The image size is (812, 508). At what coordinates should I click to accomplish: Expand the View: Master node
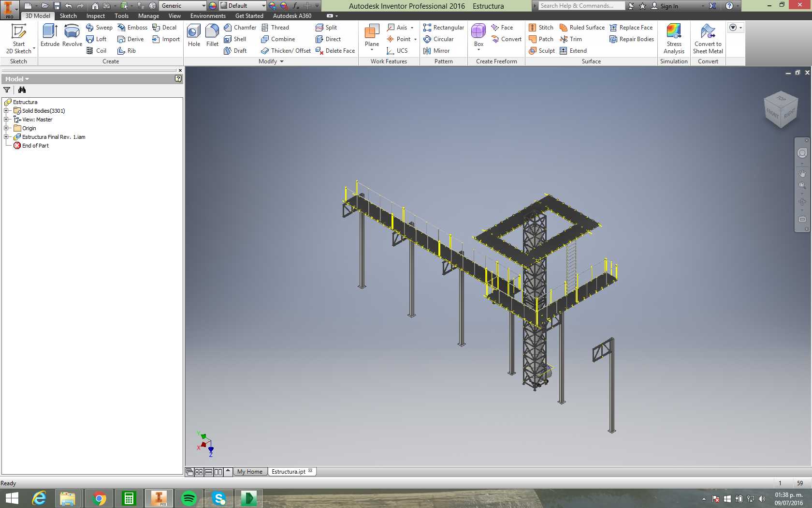tap(6, 120)
